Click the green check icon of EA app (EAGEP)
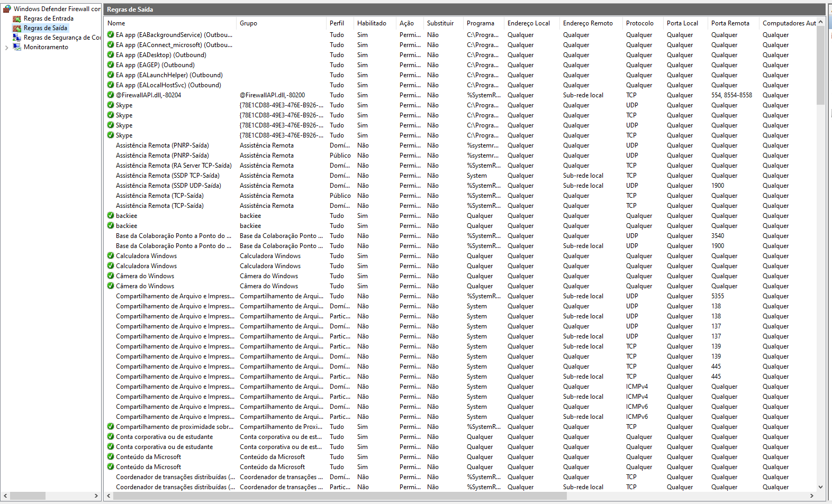Screen dimensions: 832x504 [111, 65]
